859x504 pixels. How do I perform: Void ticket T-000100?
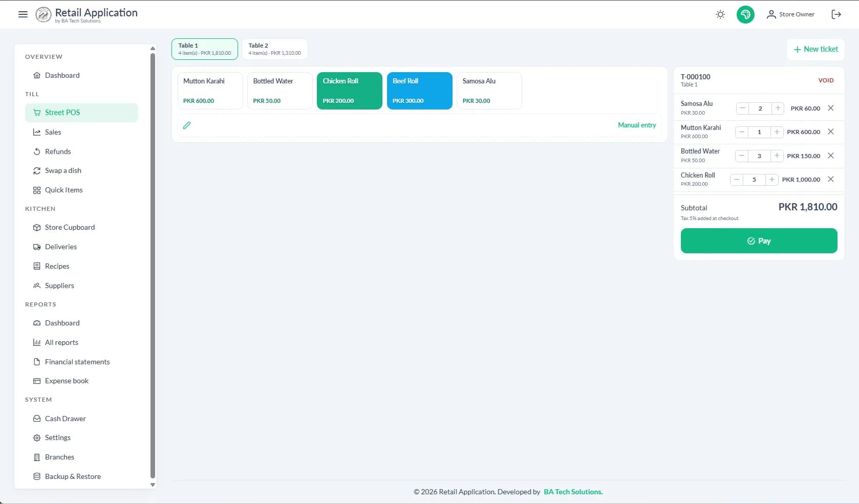point(826,80)
